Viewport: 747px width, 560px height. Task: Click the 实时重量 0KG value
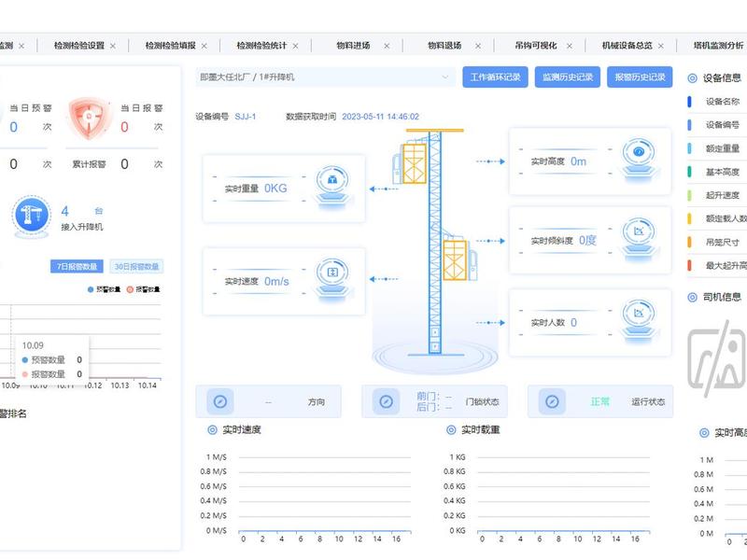275,189
